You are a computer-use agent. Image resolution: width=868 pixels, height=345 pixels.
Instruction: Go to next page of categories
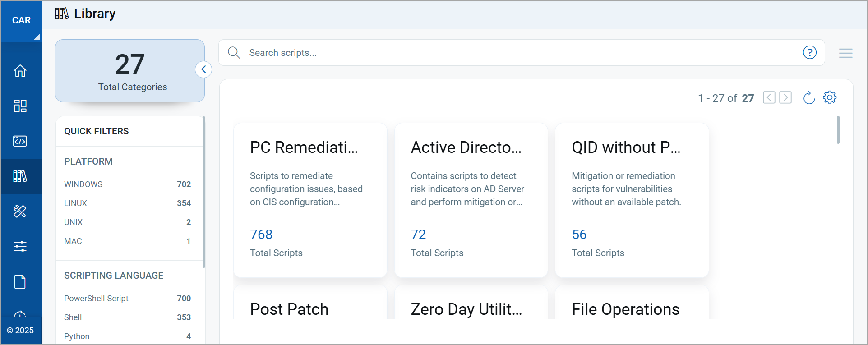click(x=785, y=98)
